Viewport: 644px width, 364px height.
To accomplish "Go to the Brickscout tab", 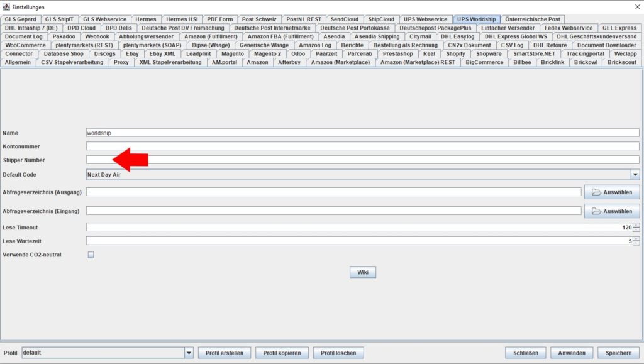I will point(622,62).
